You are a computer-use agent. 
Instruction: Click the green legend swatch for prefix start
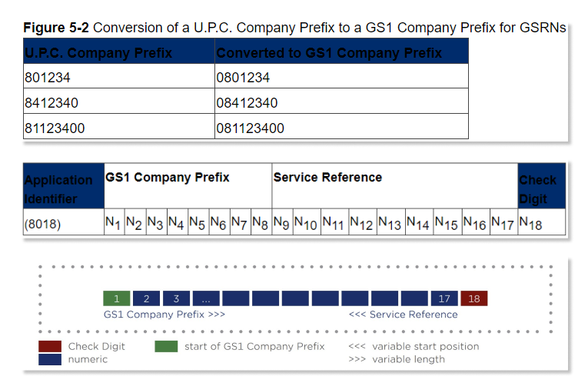coord(166,346)
